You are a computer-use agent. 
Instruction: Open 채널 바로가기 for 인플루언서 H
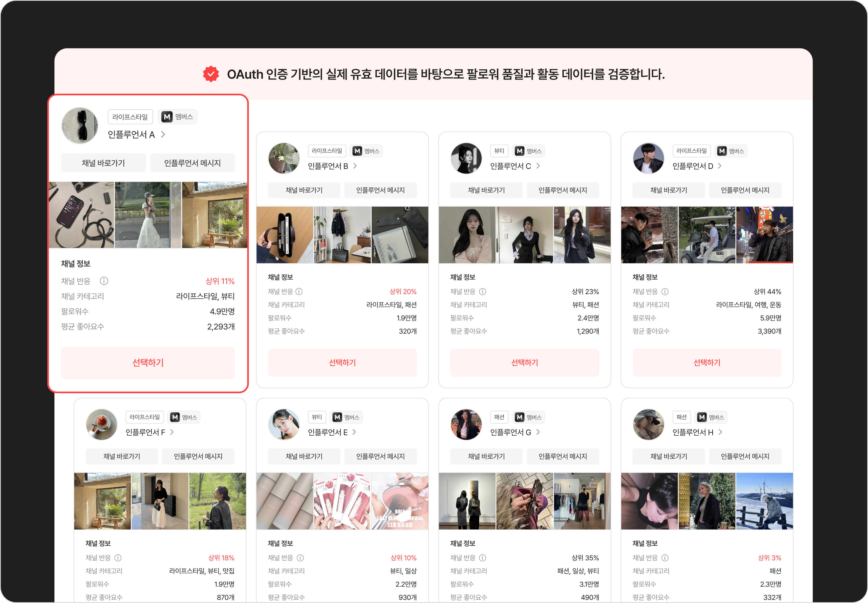pos(669,456)
